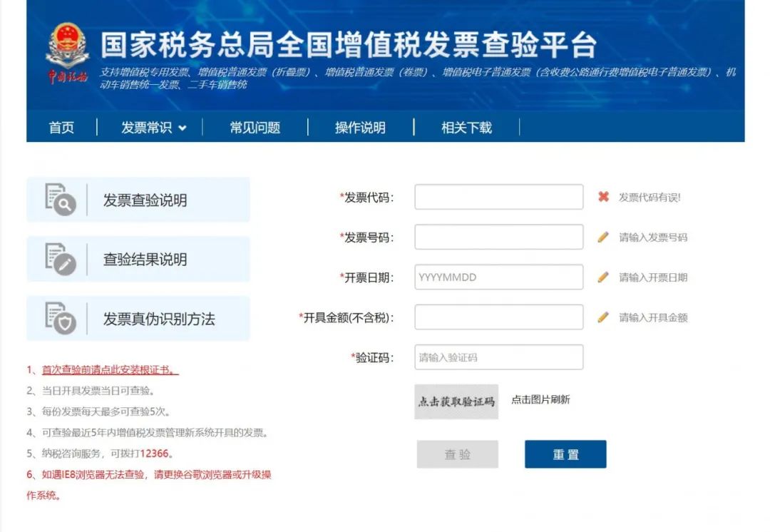This screenshot has width=770, height=532.
Task: Click the 查验 verify button
Action: pos(457,454)
